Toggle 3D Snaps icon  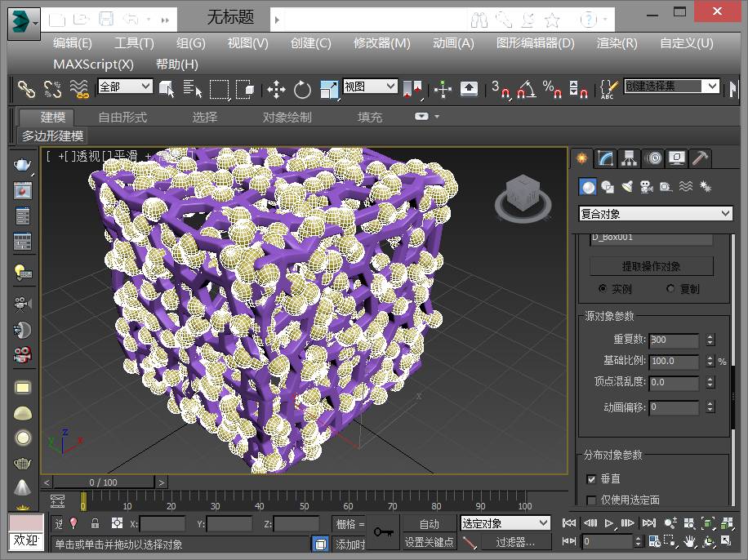(x=501, y=89)
